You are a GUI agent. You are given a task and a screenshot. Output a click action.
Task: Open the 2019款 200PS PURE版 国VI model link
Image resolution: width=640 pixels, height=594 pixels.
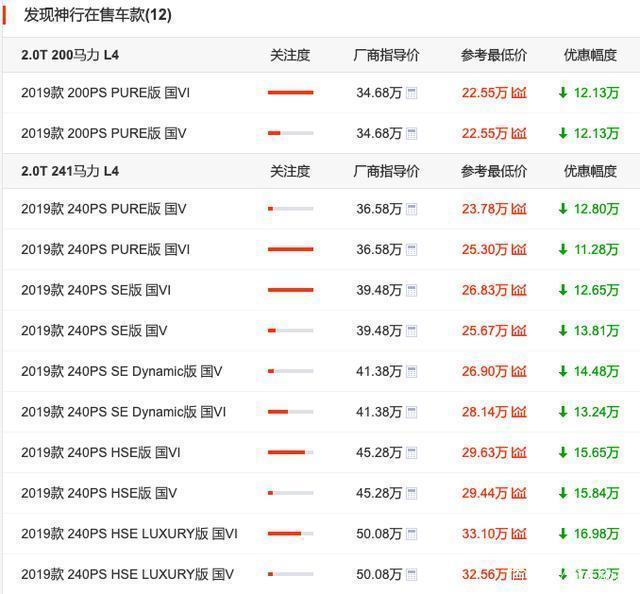(106, 93)
